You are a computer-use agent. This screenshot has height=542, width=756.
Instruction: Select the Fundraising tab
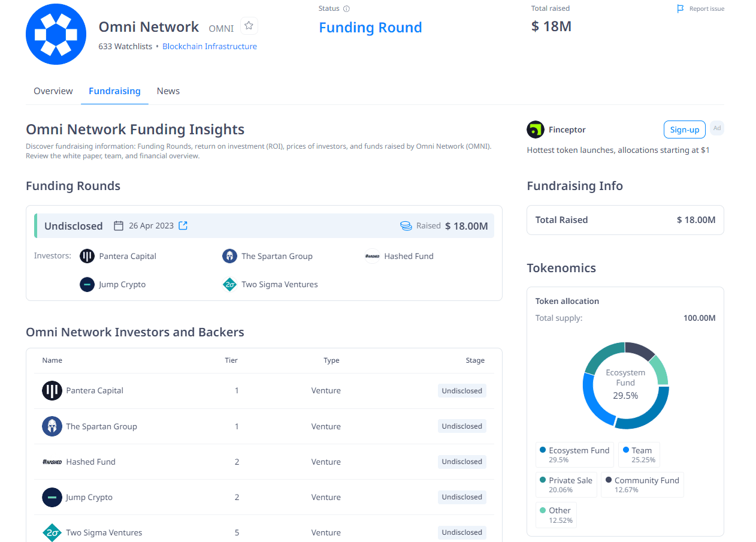tap(114, 91)
